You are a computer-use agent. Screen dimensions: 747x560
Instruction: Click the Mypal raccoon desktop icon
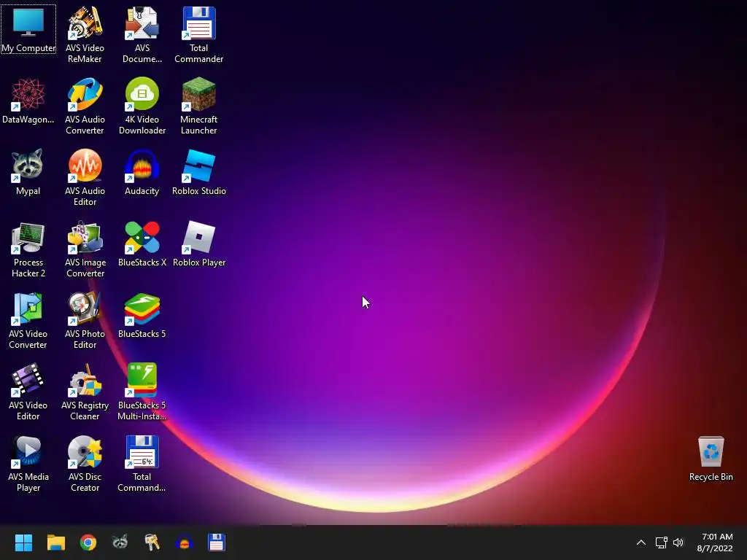coord(28,172)
